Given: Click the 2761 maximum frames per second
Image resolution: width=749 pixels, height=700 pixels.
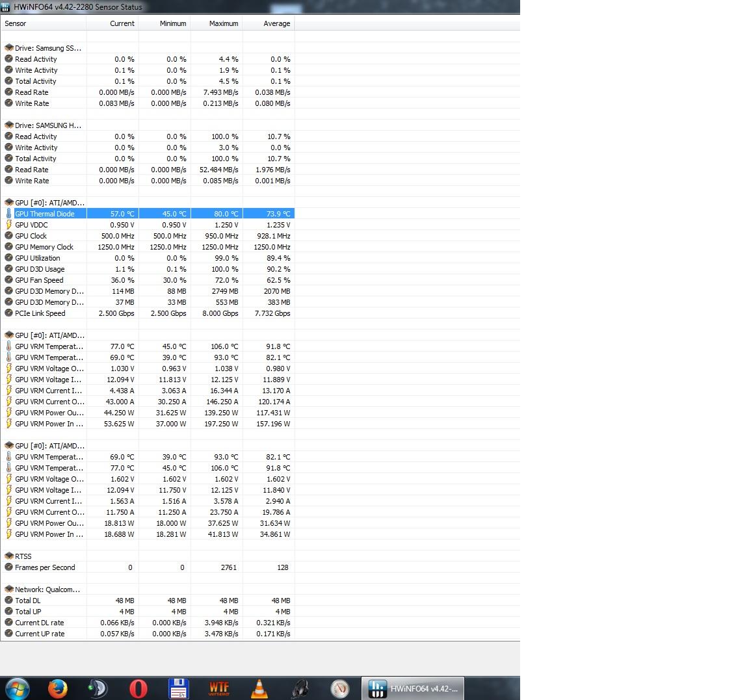Looking at the screenshot, I should tap(229, 567).
